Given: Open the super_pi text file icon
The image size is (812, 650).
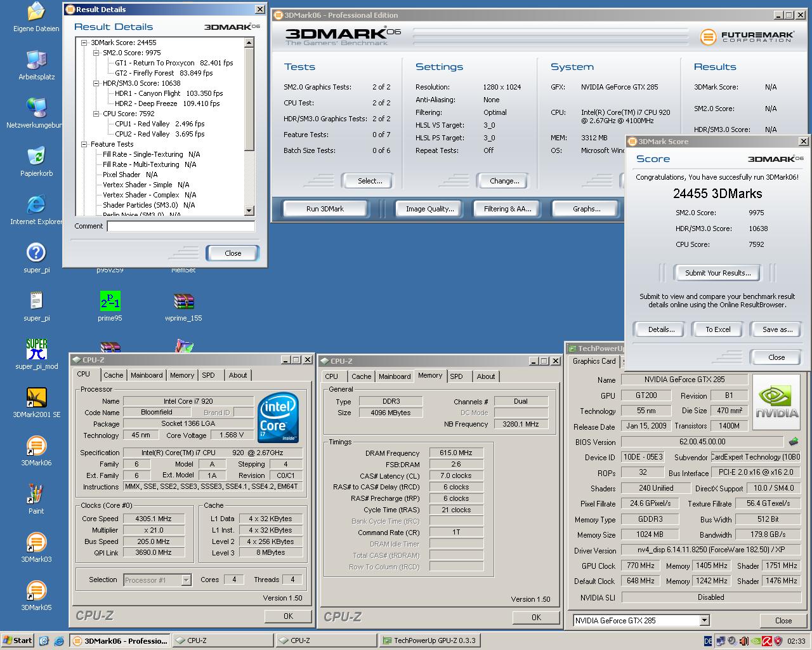Looking at the screenshot, I should (36, 301).
